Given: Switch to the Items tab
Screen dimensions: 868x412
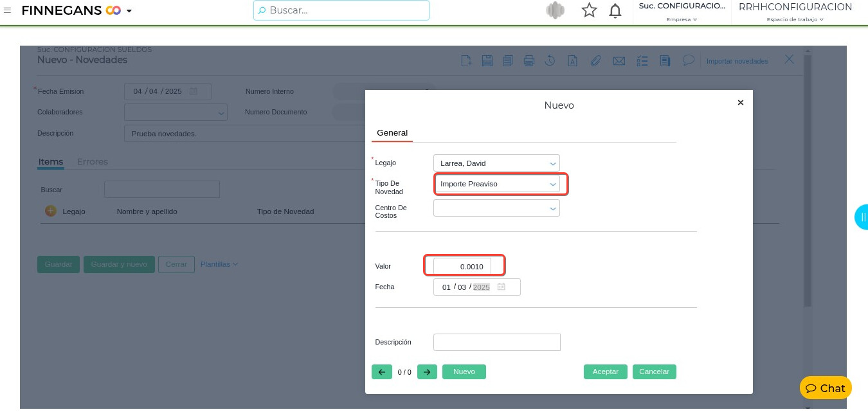Looking at the screenshot, I should click(x=51, y=161).
